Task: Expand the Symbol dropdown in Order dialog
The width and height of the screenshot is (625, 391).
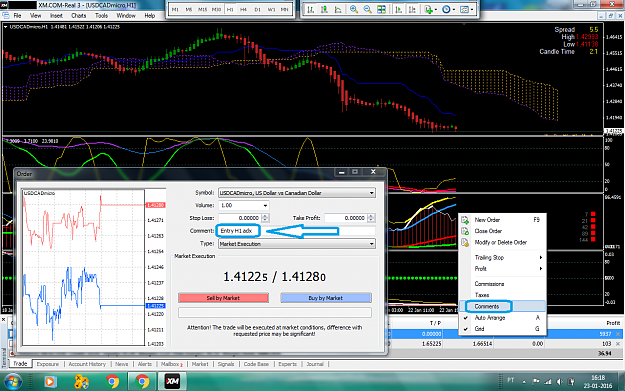Action: [297, 193]
